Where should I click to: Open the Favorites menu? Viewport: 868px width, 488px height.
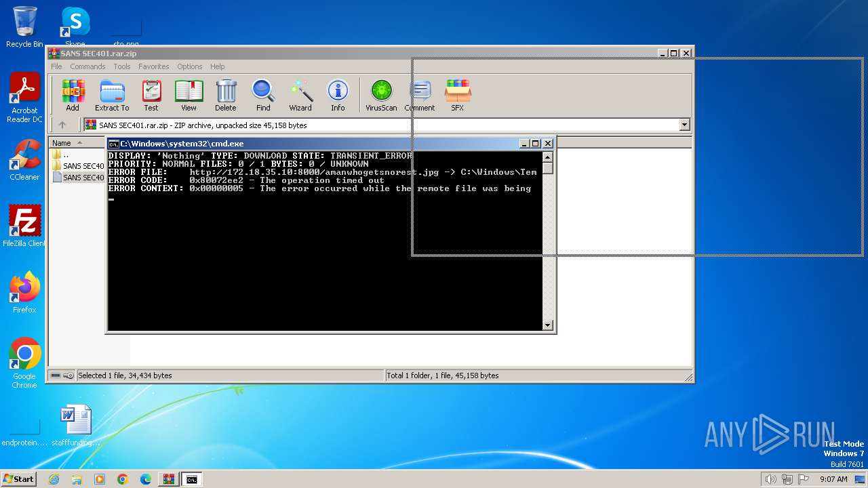[154, 66]
